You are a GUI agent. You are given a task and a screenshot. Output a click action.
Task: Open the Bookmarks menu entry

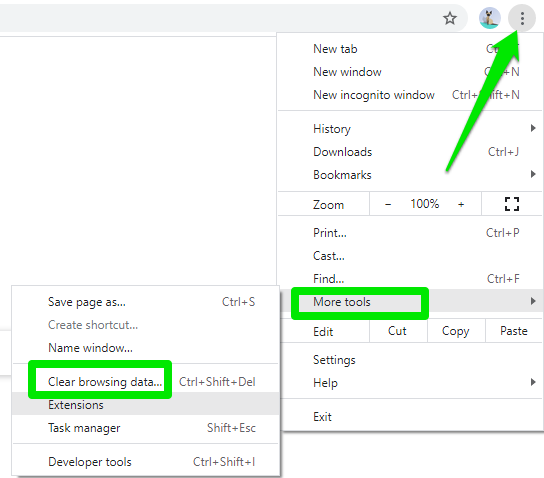pyautogui.click(x=410, y=174)
